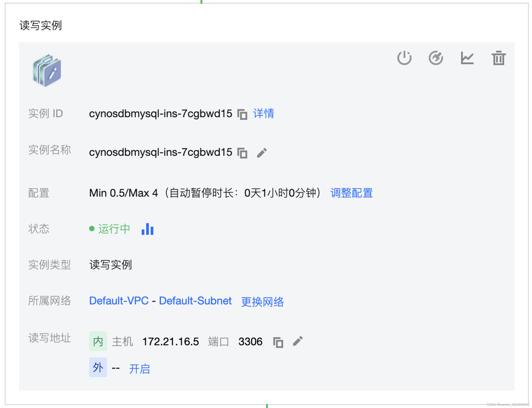Click the 实例 ID label
The height and width of the screenshot is (408, 532).
point(46,113)
